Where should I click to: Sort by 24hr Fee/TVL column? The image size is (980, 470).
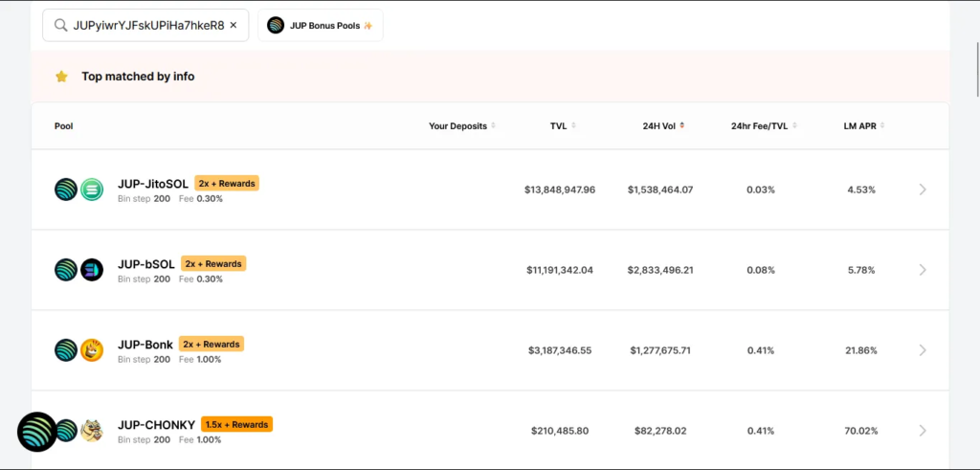point(764,125)
